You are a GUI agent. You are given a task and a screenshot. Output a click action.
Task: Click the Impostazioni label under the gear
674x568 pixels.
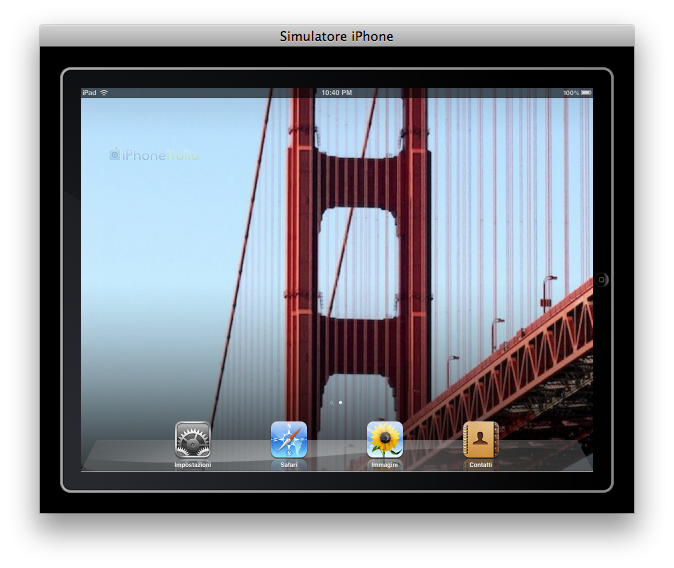pos(192,465)
